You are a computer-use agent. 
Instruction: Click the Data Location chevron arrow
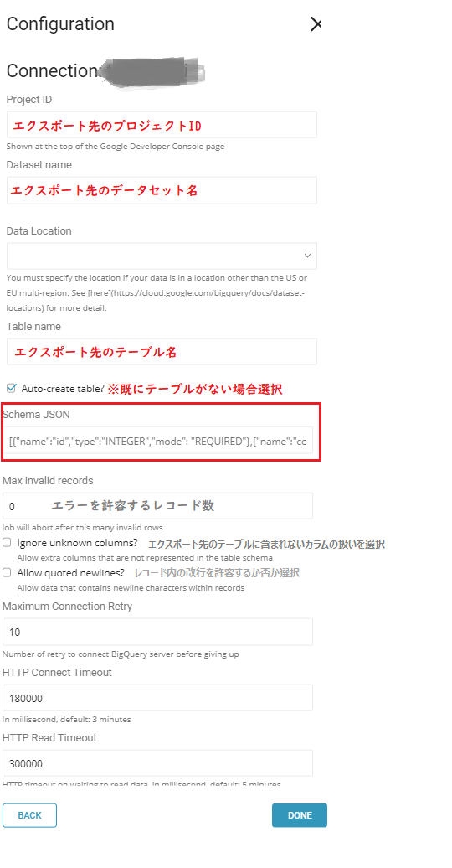coord(307,256)
